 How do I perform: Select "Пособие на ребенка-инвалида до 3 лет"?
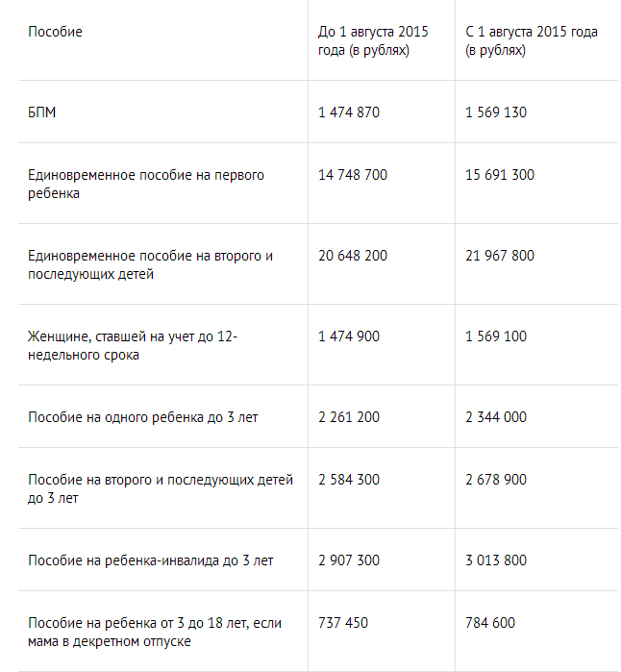tap(151, 560)
